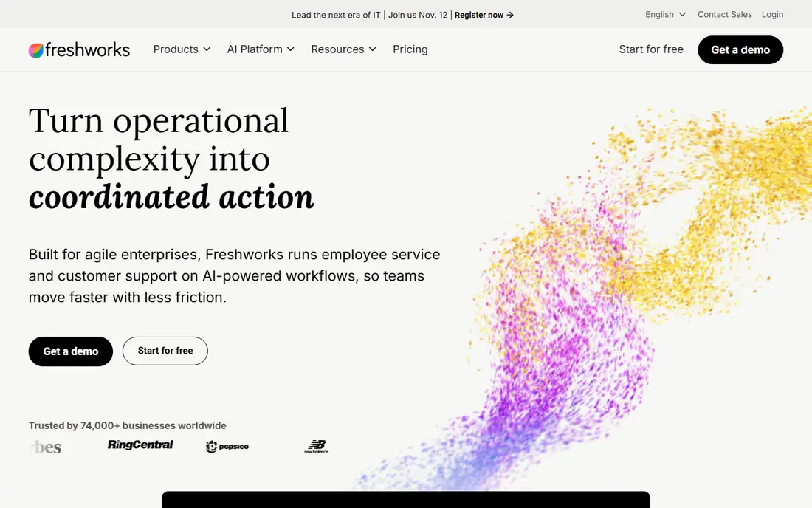Click the 'Lead the next era of IT' banner text

point(336,15)
